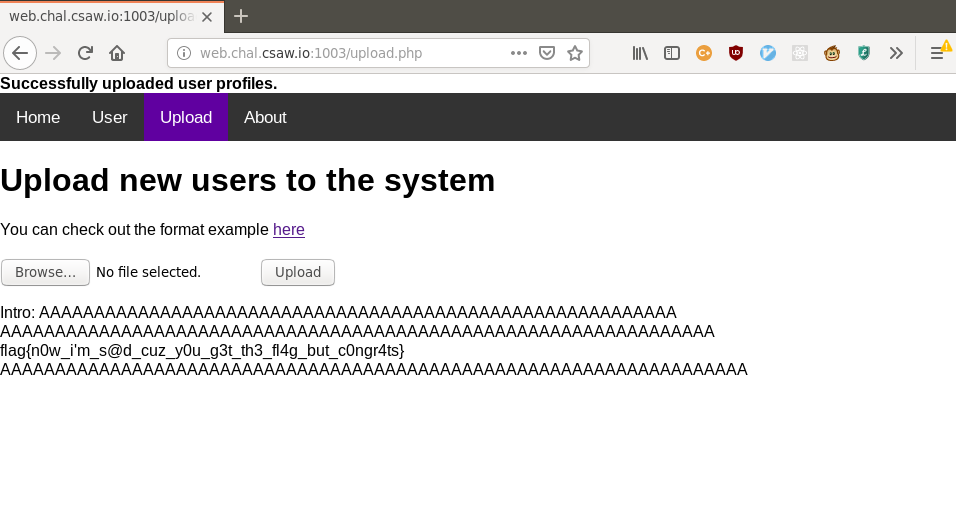
Task: Follow the 'here' format example link
Action: pos(289,229)
